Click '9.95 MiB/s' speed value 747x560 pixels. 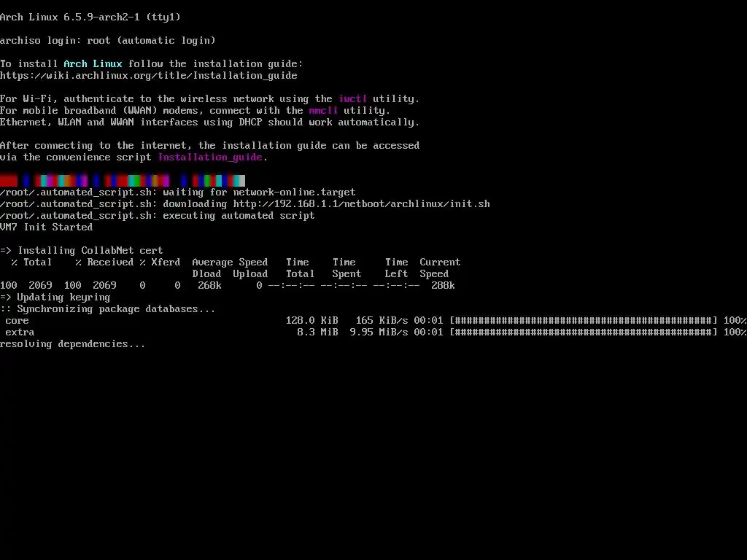[x=379, y=332]
